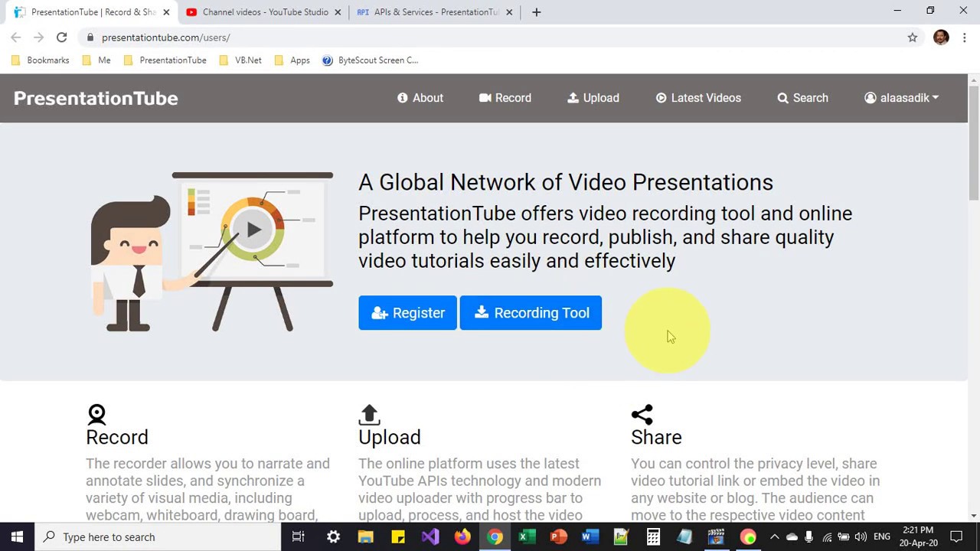Click the page vertical scrollbar thumb
Viewport: 980px width, 551px height.
(974, 142)
